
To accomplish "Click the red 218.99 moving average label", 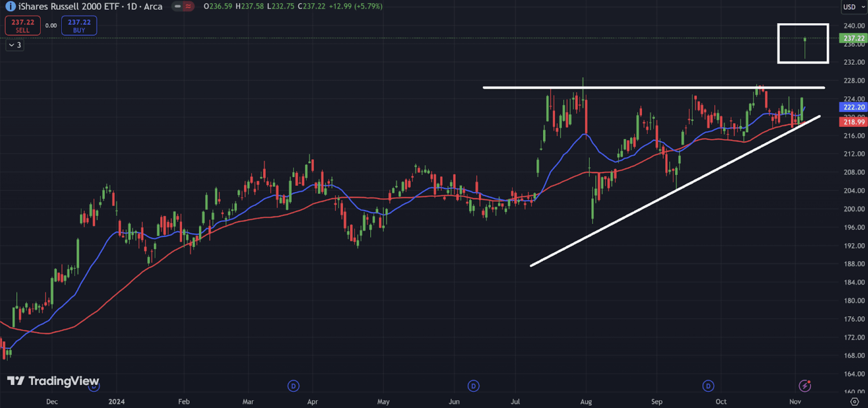I will (x=853, y=122).
